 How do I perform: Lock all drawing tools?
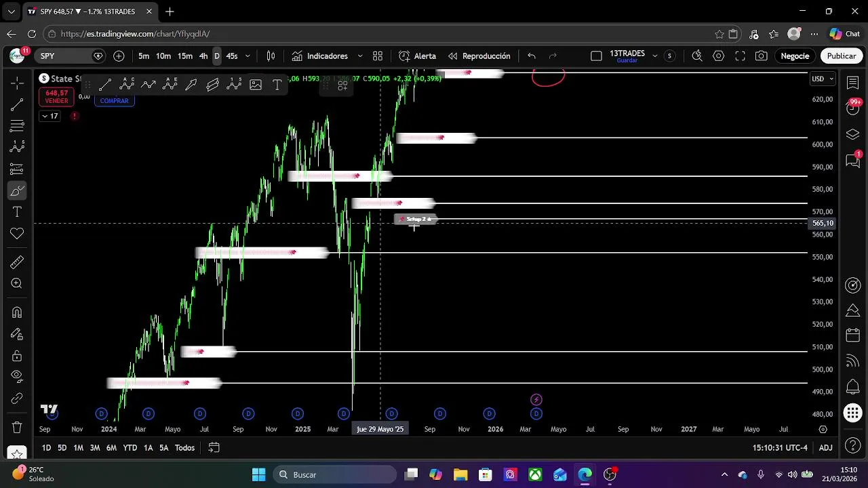pyautogui.click(x=17, y=356)
